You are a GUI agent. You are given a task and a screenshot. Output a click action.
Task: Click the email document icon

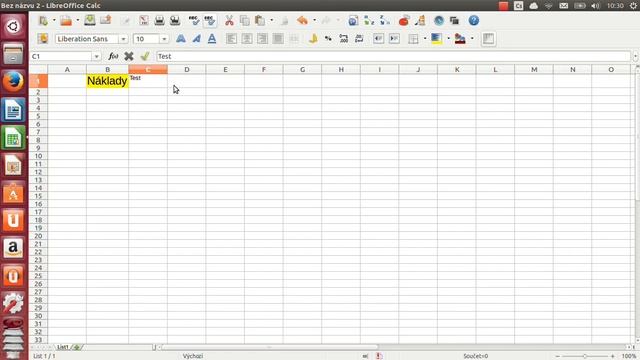coord(106,20)
